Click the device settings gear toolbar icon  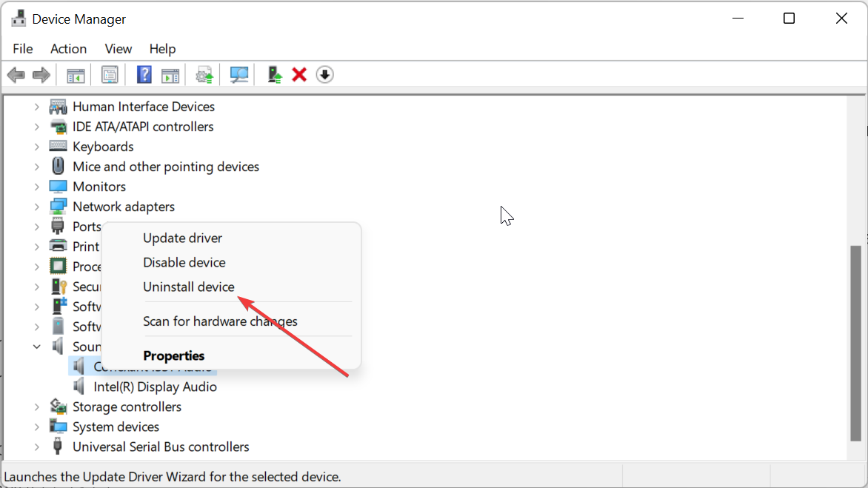[x=204, y=75]
